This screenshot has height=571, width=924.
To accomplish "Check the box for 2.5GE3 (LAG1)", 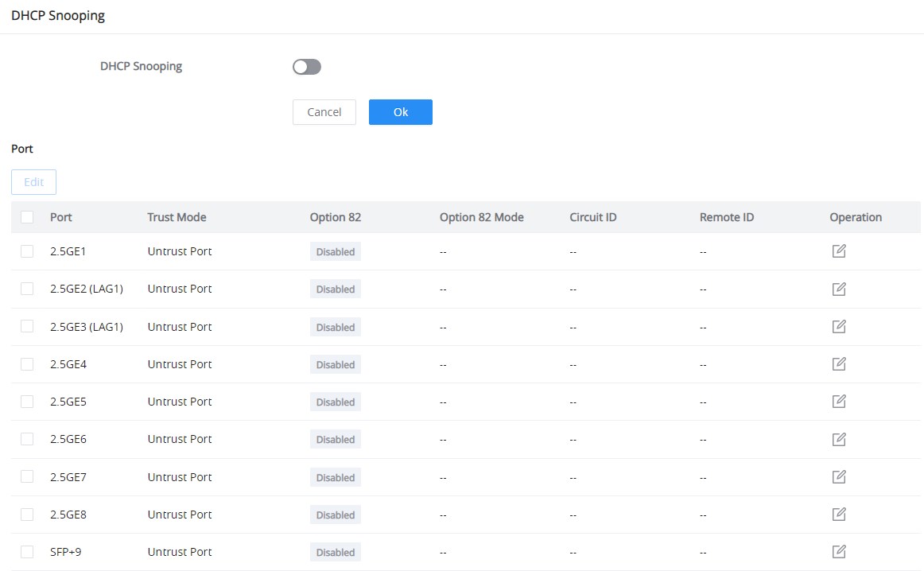I will pos(27,326).
